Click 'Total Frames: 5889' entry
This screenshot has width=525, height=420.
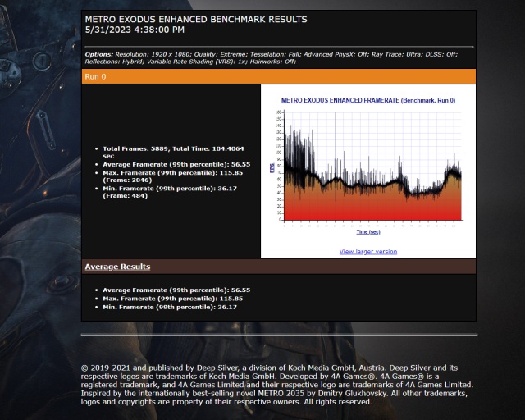click(x=173, y=153)
